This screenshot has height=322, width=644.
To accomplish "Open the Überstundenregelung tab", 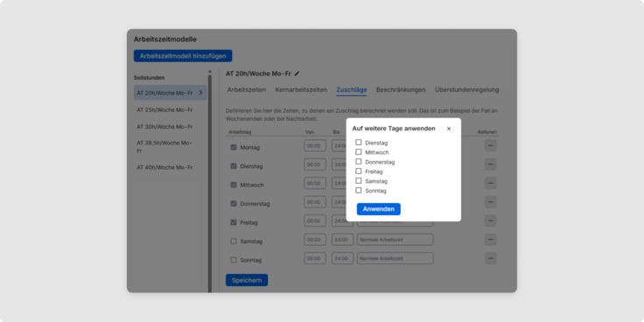I will pos(467,89).
